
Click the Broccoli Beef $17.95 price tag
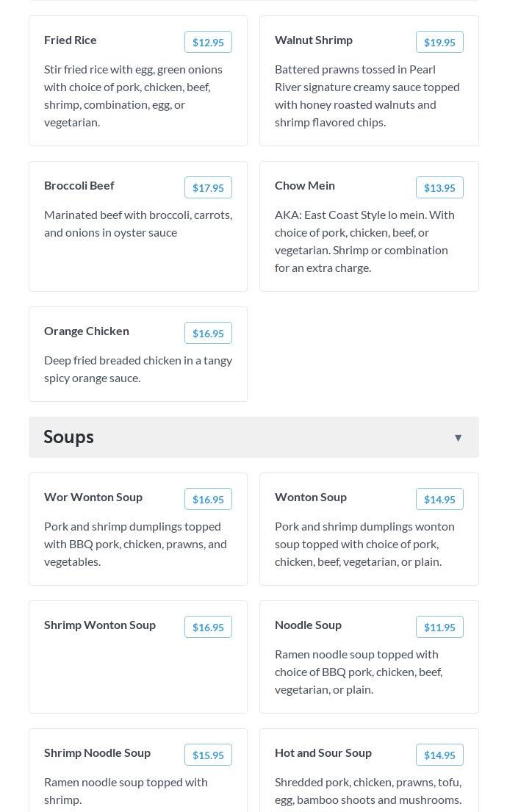[208, 188]
